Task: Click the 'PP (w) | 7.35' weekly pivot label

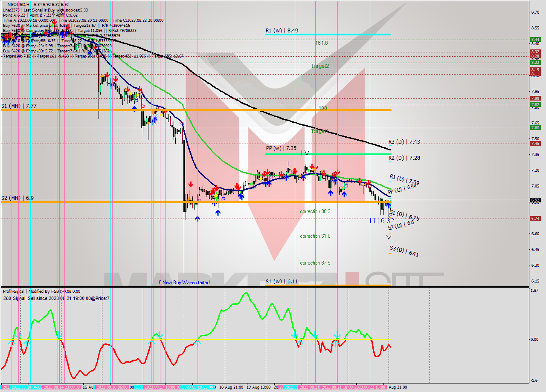Action: (x=281, y=148)
